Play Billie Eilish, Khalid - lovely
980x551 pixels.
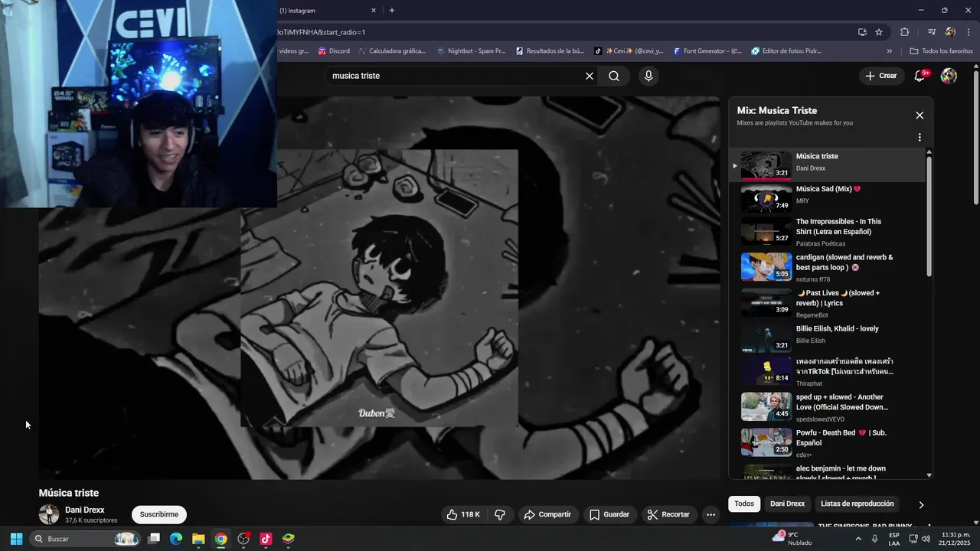pos(827,337)
